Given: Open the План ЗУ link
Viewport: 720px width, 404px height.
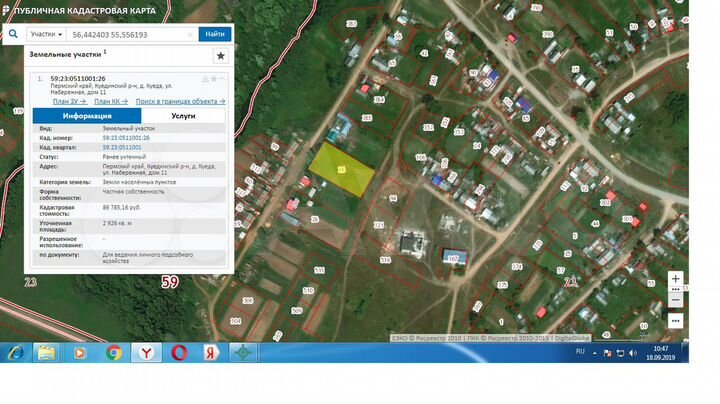Looking at the screenshot, I should (x=69, y=101).
